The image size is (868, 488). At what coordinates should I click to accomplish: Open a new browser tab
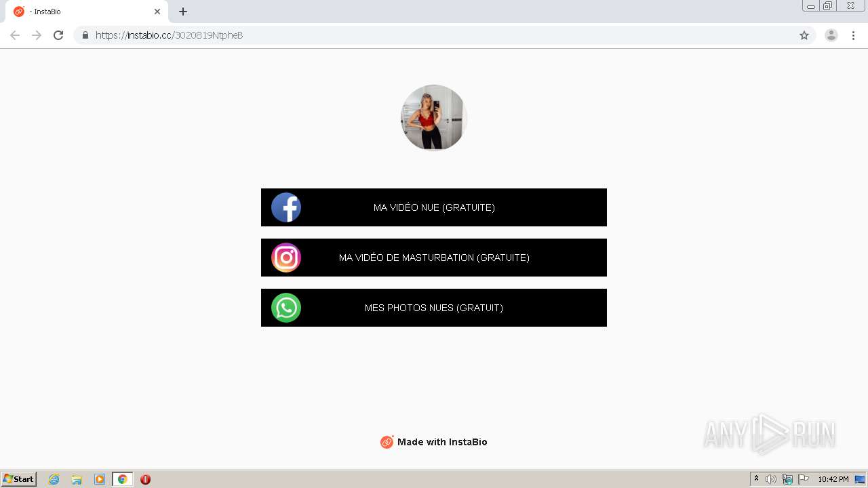coord(183,12)
